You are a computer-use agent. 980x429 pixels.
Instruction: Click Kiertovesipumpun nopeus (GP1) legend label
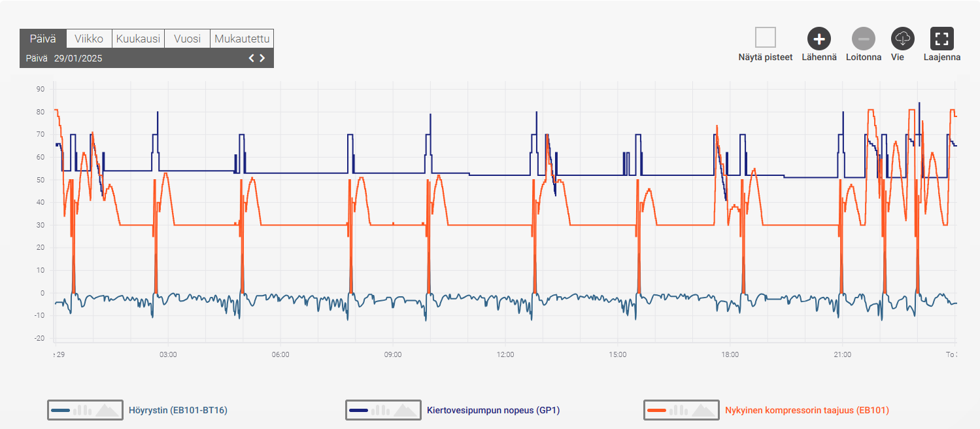click(493, 410)
